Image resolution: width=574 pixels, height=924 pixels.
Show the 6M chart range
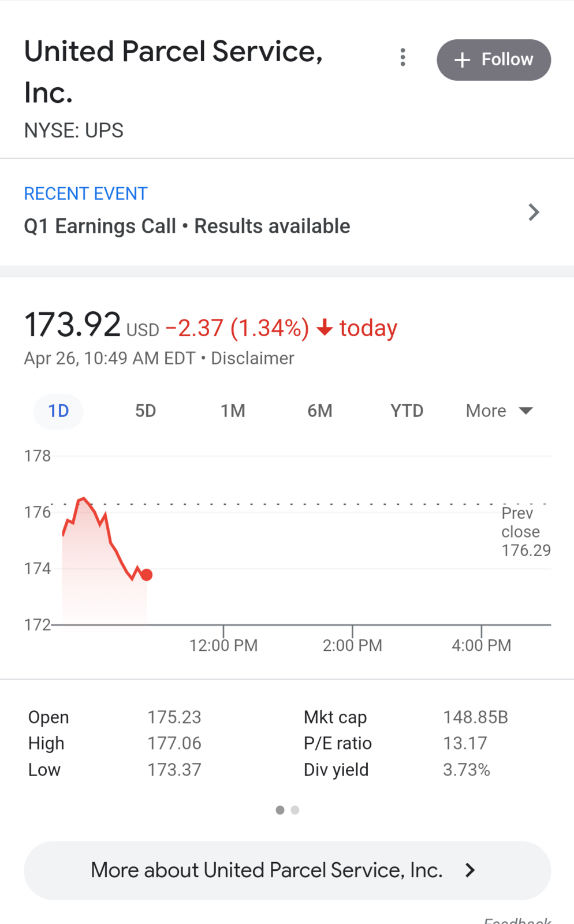pos(320,411)
